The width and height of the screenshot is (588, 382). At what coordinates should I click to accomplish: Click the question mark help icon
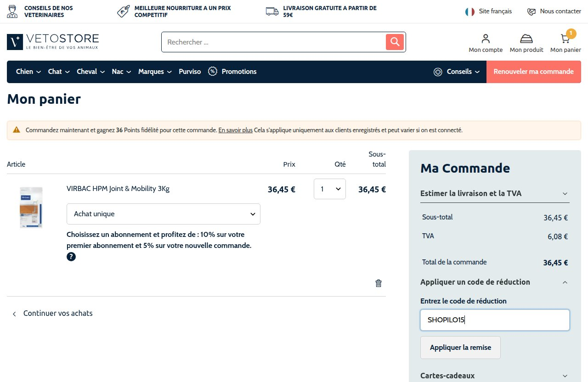[x=71, y=257]
